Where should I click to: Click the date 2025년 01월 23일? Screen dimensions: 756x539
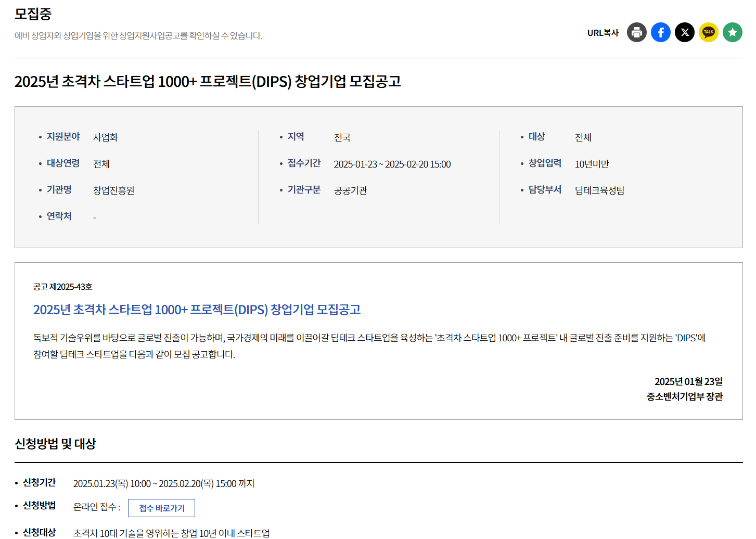[x=688, y=381]
